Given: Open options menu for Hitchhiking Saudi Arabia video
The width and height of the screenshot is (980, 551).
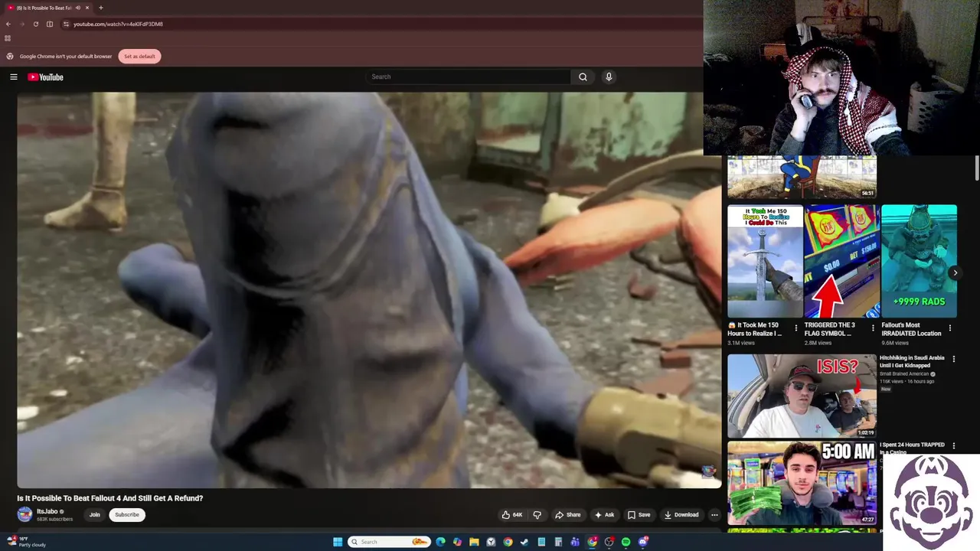Looking at the screenshot, I should [x=954, y=359].
